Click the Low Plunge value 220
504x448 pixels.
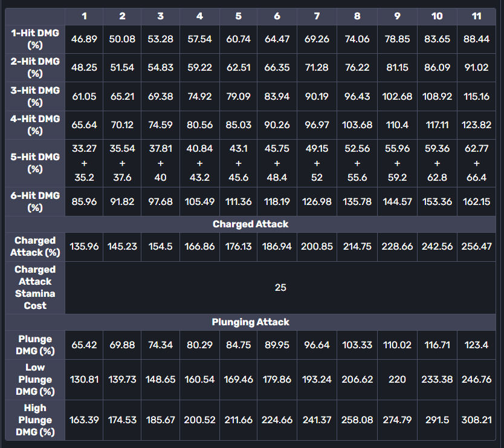tap(397, 380)
